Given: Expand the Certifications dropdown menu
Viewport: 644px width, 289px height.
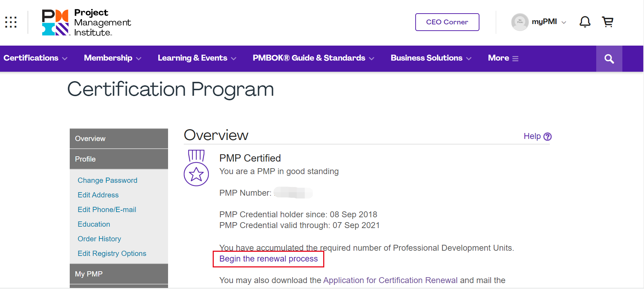Looking at the screenshot, I should [35, 58].
